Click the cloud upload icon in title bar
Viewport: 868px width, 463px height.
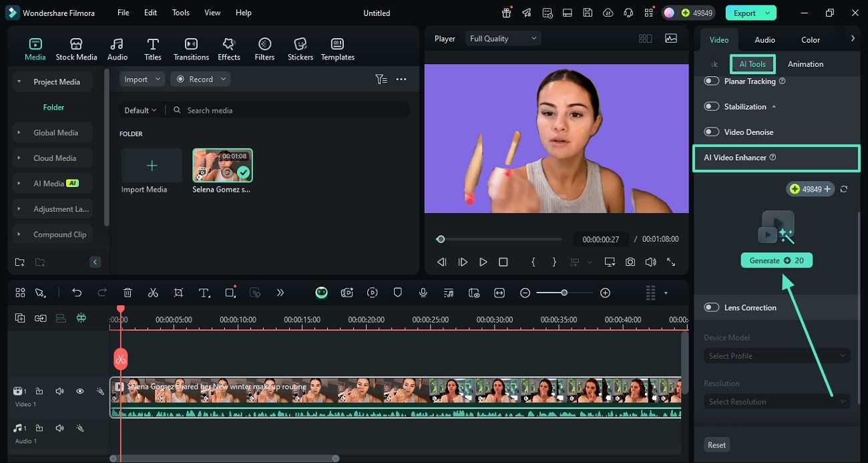608,13
